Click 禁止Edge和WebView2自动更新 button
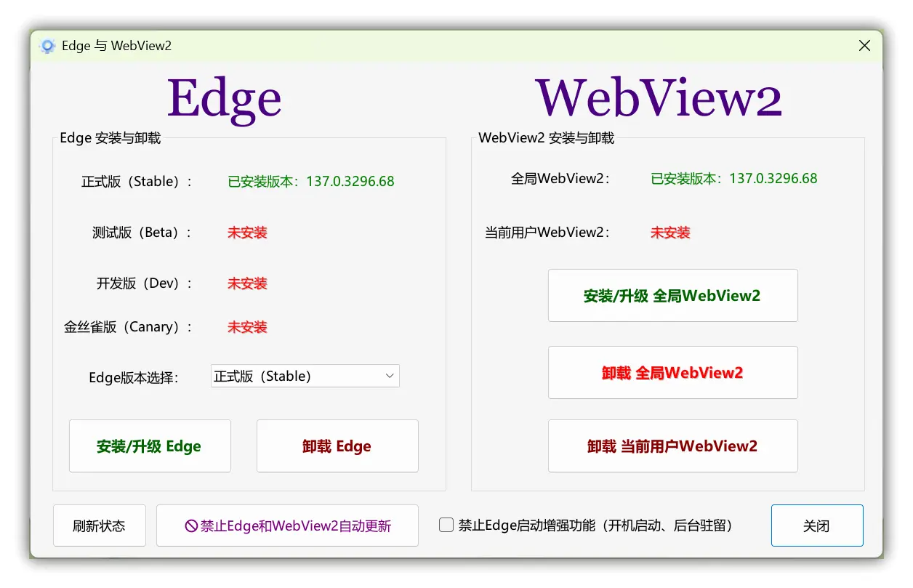This screenshot has width=913, height=588. pyautogui.click(x=287, y=525)
